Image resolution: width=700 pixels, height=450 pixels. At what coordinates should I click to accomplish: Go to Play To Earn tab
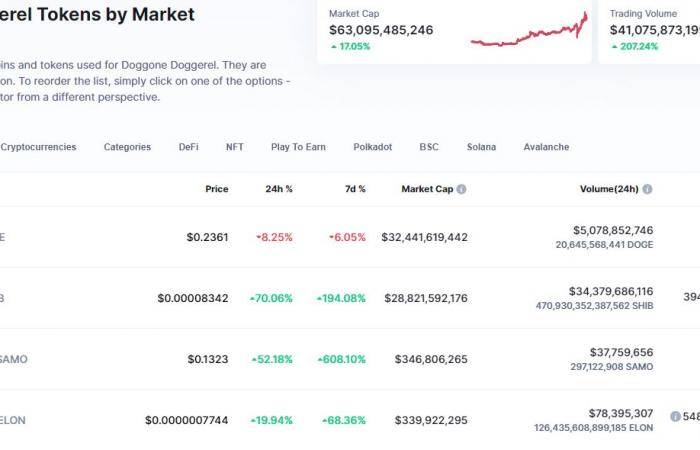pyautogui.click(x=298, y=147)
